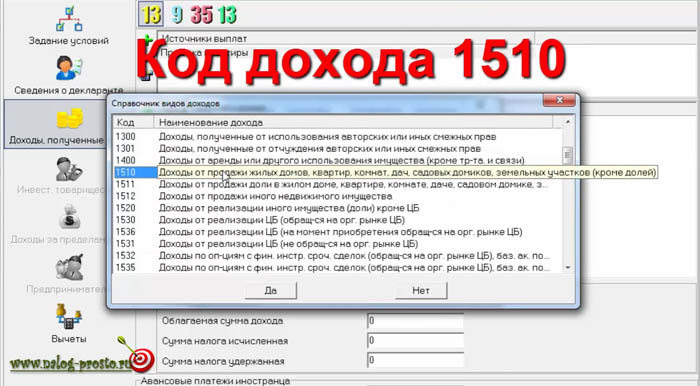Select the cyan 9 tax rate tab

pyautogui.click(x=177, y=15)
